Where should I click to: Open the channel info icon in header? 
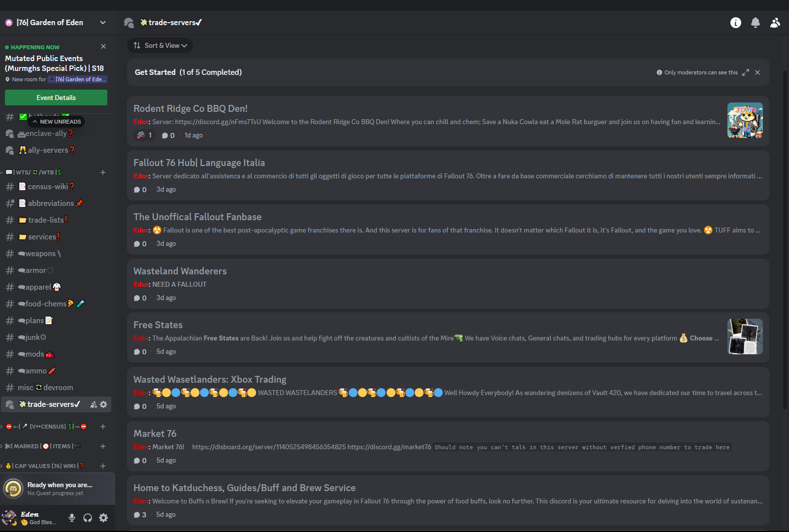(x=735, y=23)
